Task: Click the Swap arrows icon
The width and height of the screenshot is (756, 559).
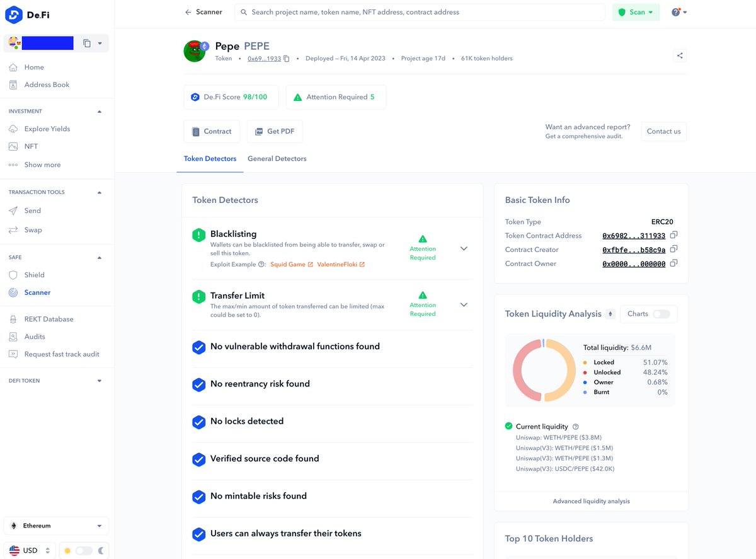Action: pos(13,230)
